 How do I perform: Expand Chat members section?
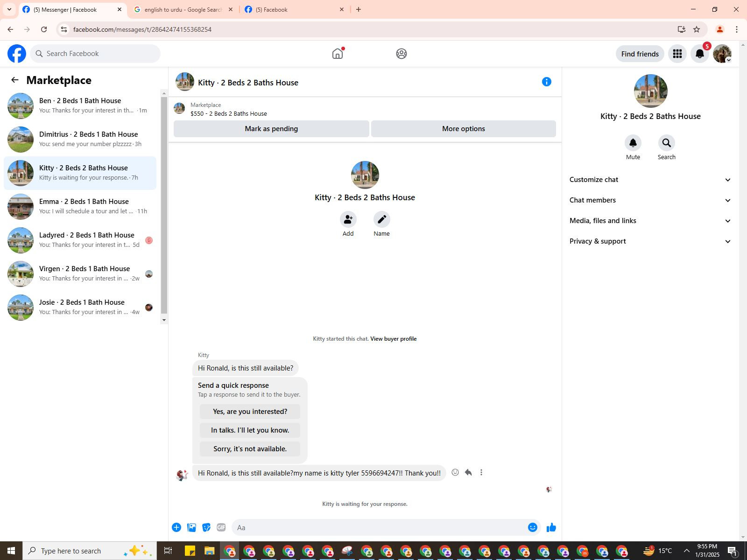click(x=650, y=200)
